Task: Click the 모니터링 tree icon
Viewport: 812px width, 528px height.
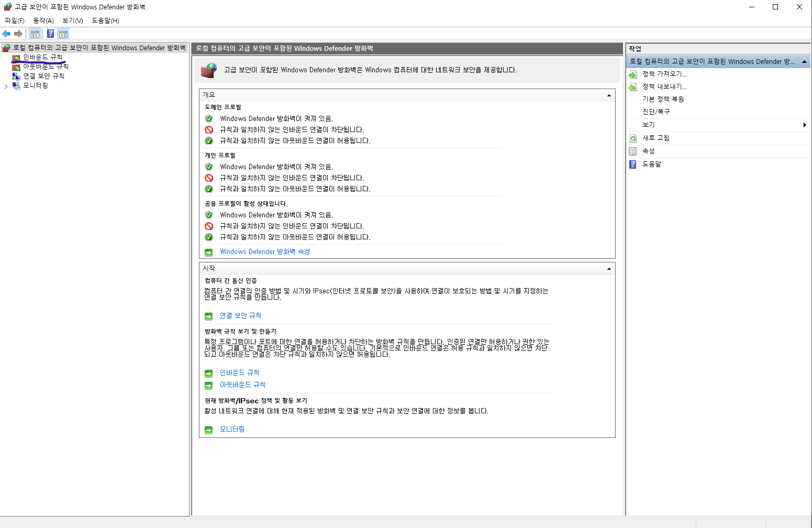Action: click(16, 86)
